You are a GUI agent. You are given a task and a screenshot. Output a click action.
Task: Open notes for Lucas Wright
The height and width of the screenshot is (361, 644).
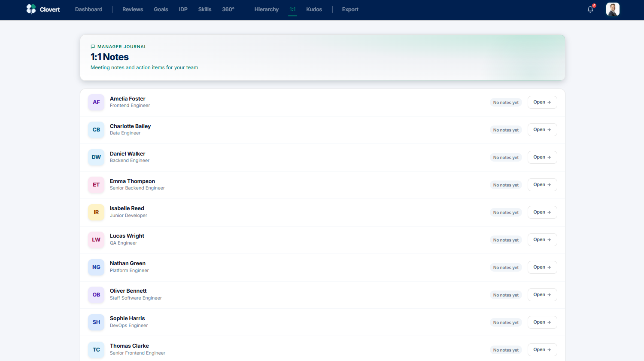point(542,240)
